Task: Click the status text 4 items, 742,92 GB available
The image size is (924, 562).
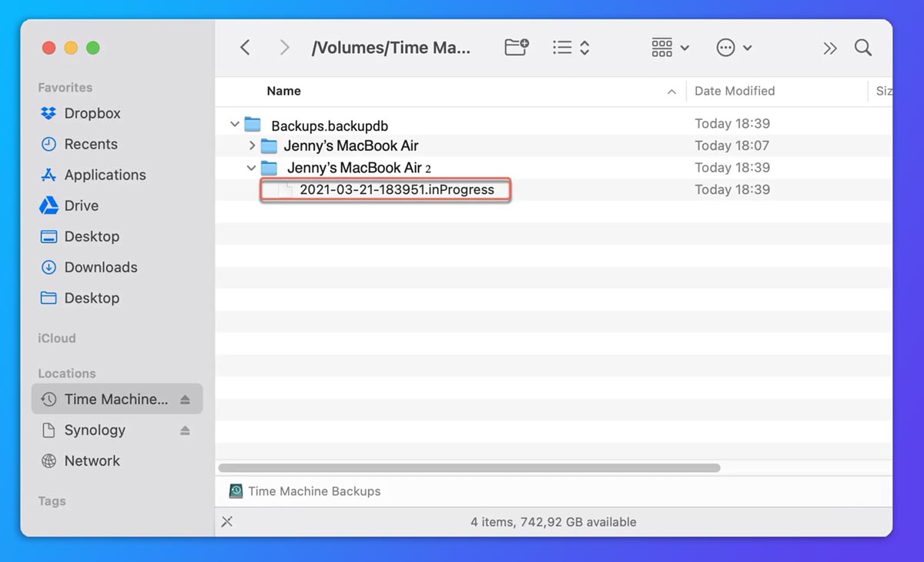Action: point(554,522)
